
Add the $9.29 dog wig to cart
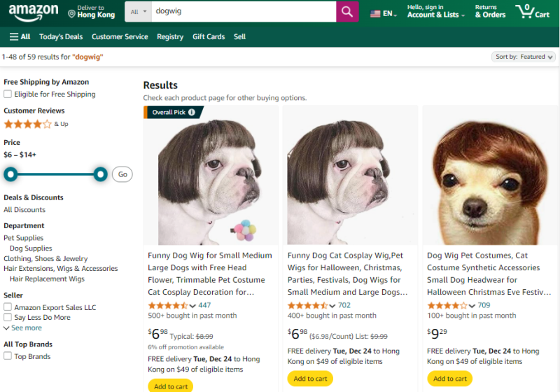449,379
